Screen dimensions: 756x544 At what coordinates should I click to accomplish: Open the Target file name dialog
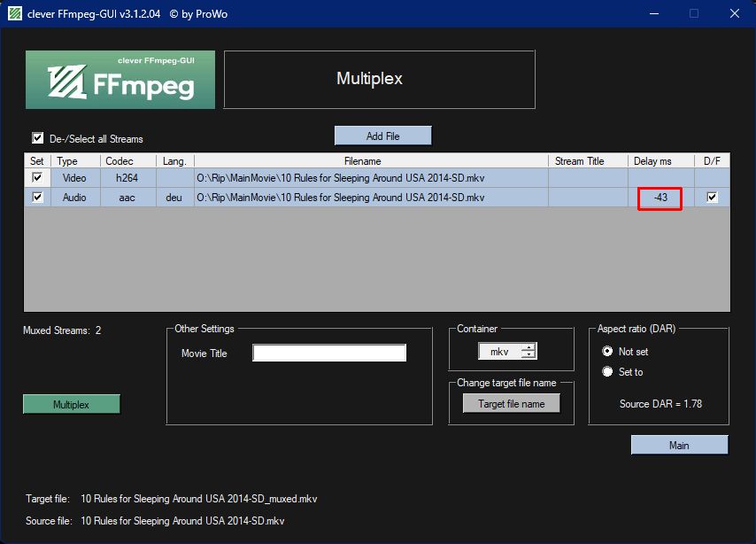pos(511,403)
